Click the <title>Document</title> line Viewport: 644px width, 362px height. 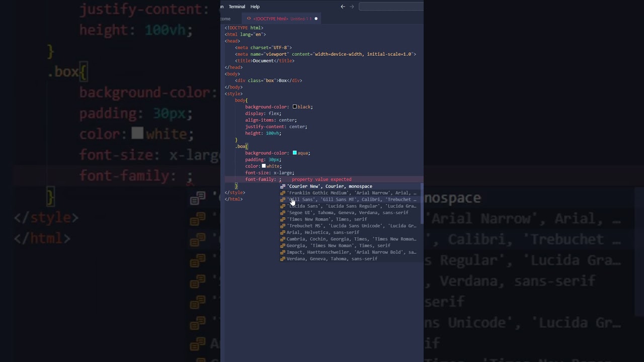click(265, 61)
